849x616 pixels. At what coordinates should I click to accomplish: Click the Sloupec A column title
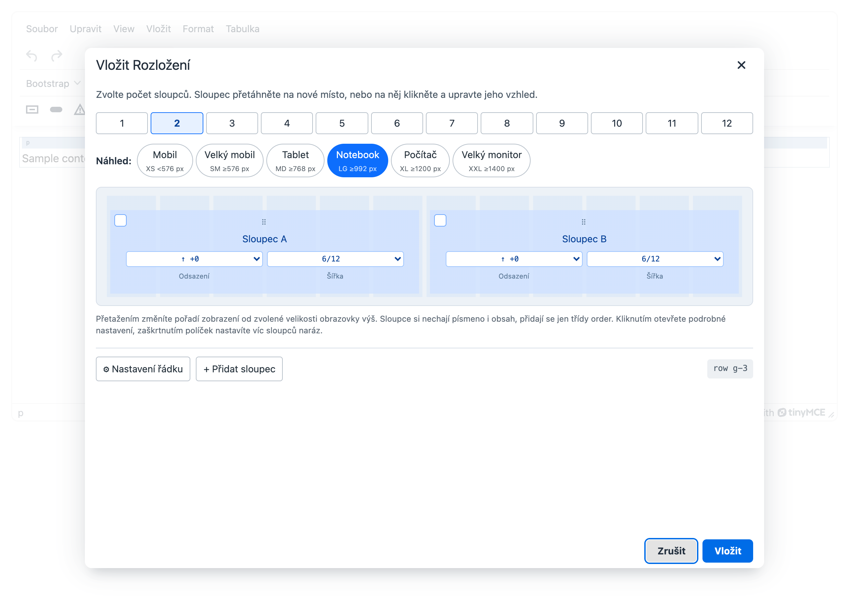pyautogui.click(x=264, y=239)
